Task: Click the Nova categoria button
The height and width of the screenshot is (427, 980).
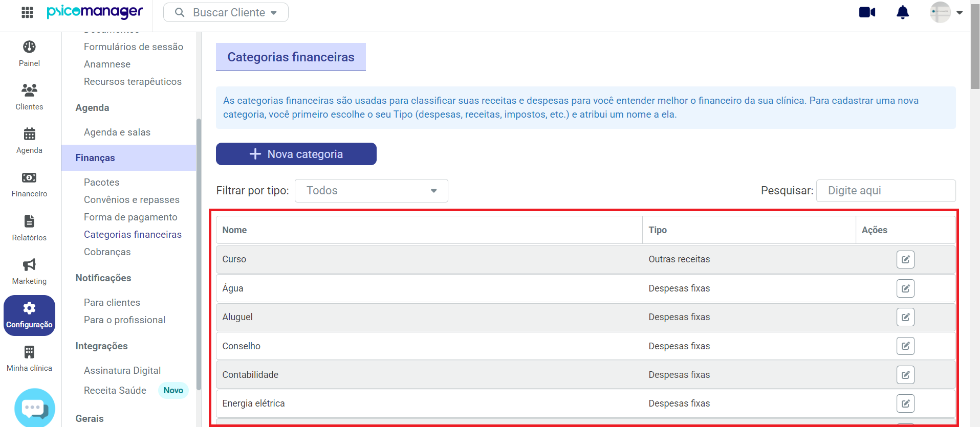Action: (x=296, y=154)
